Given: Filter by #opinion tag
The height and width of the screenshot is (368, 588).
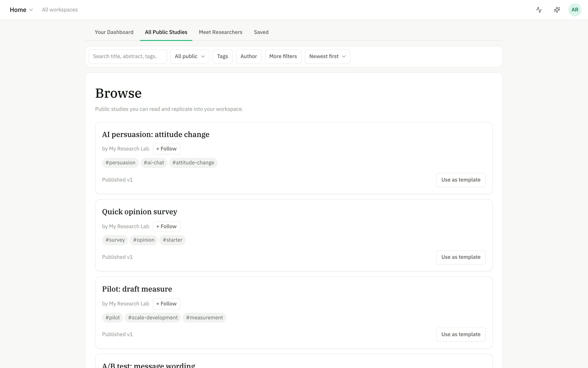Looking at the screenshot, I should pyautogui.click(x=144, y=240).
